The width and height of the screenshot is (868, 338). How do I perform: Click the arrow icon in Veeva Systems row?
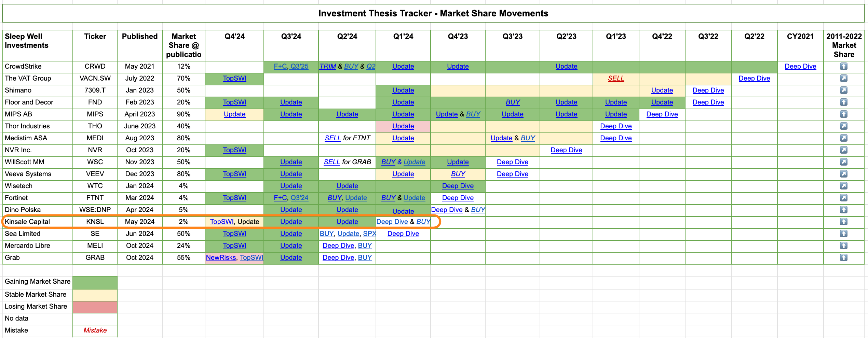tap(843, 174)
